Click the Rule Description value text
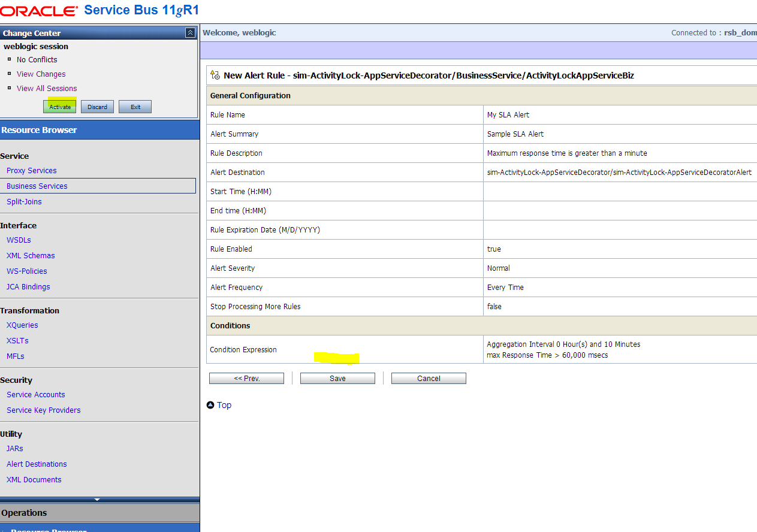Viewport: 757px width, 532px height. click(567, 153)
